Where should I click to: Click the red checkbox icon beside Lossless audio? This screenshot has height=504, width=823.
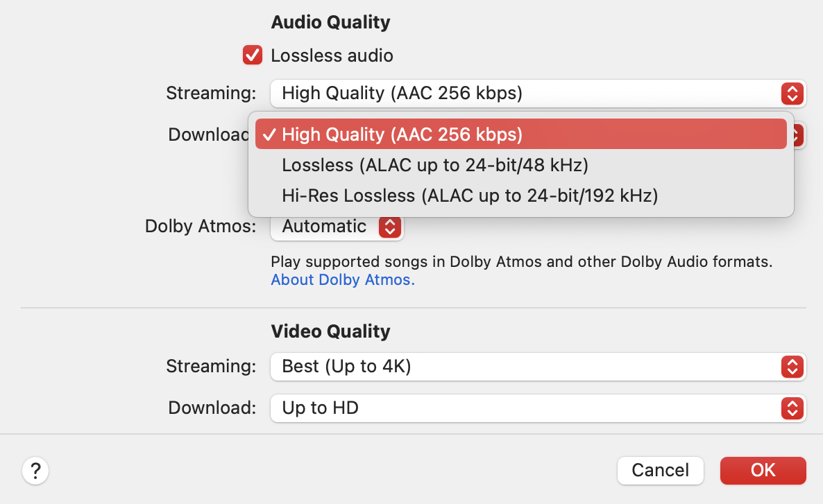(252, 55)
